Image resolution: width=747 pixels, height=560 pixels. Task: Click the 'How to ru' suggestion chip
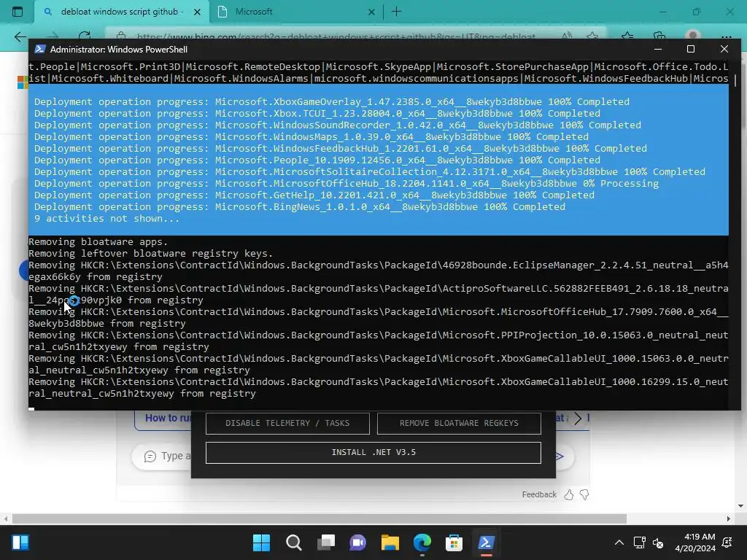point(163,419)
